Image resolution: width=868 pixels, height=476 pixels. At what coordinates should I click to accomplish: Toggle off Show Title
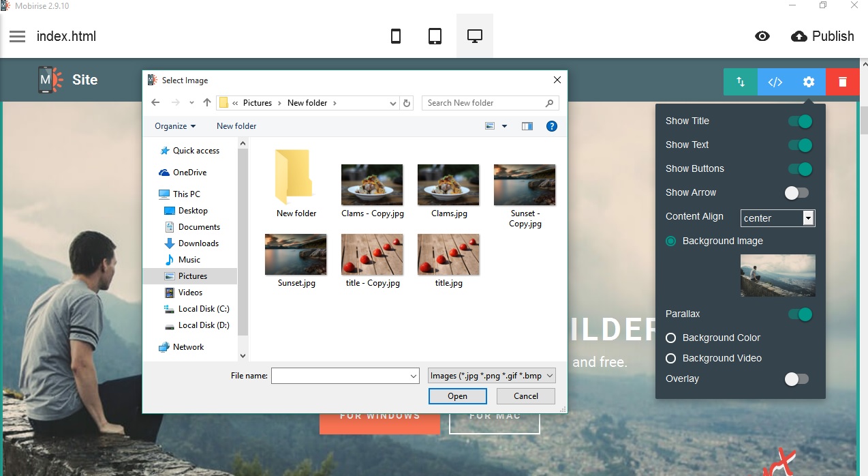tap(800, 121)
